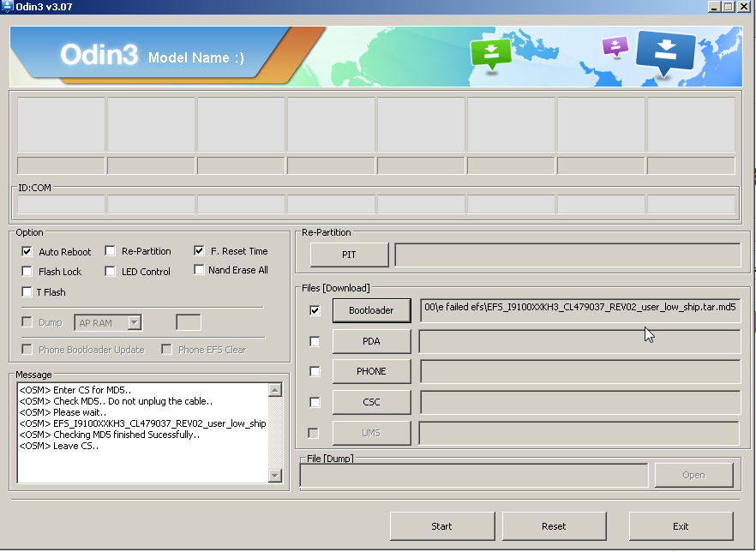Click 'Do not unplug the cable' log line

tap(116, 401)
